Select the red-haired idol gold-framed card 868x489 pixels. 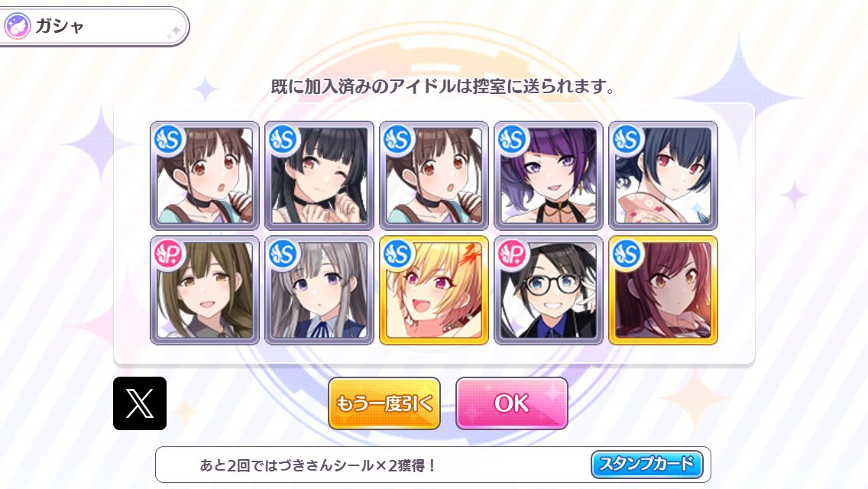[663, 290]
